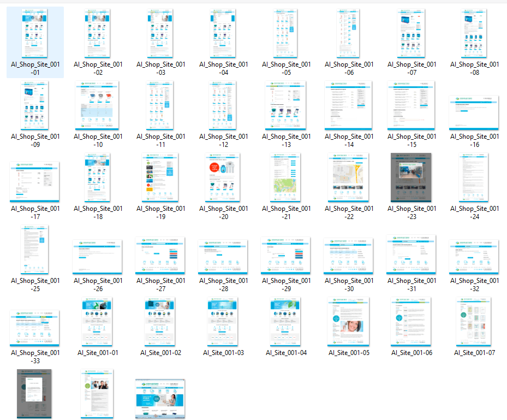The image size is (507, 420).
Task: Choose the AI_Site_001-05 thumbnail
Action: 348,322
